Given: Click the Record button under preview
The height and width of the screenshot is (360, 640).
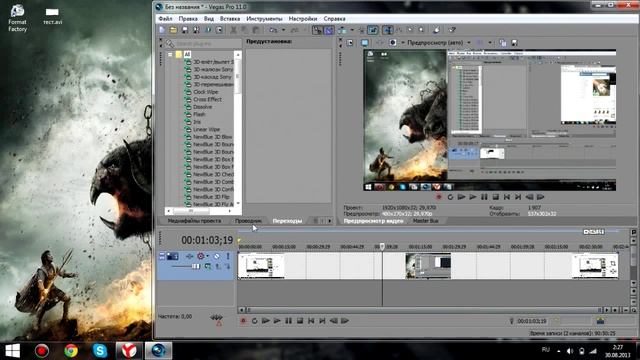Looking at the screenshot, I should pos(439,197).
